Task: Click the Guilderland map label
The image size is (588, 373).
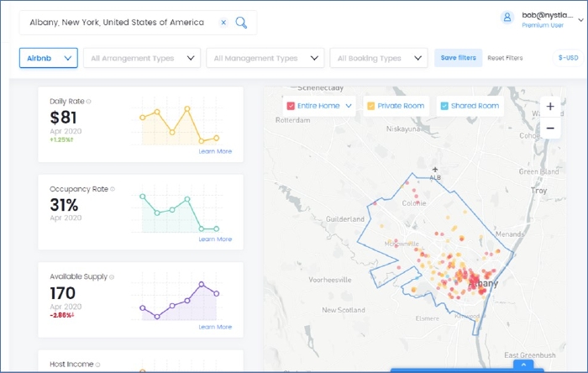Action: (x=345, y=219)
